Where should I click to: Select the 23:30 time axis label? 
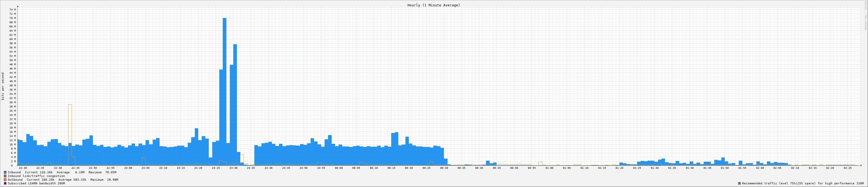click(x=233, y=168)
